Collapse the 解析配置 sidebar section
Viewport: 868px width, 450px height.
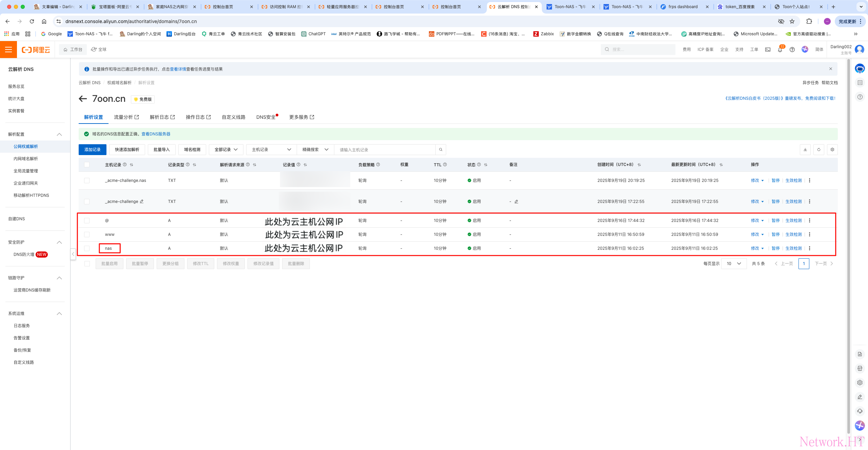pyautogui.click(x=59, y=134)
